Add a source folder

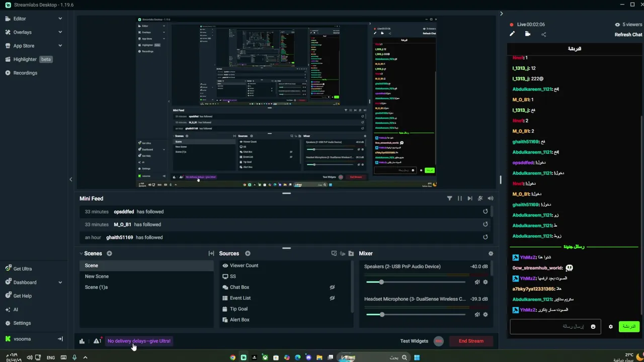[351, 253]
